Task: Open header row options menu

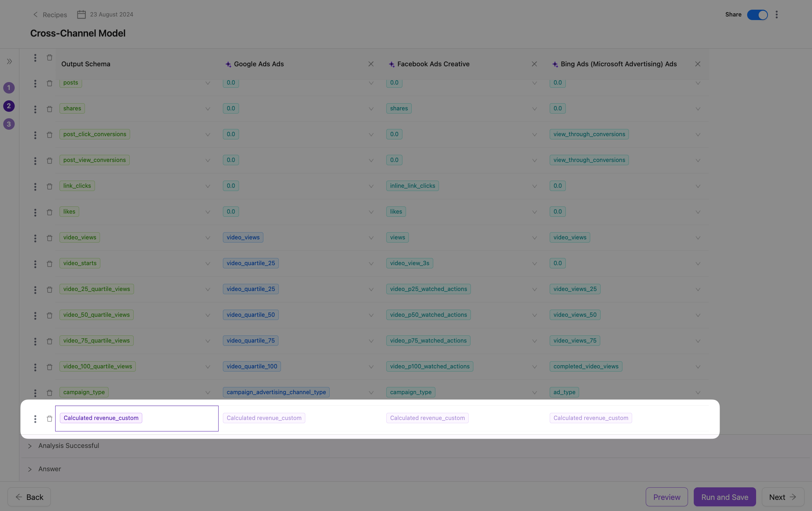Action: click(35, 58)
